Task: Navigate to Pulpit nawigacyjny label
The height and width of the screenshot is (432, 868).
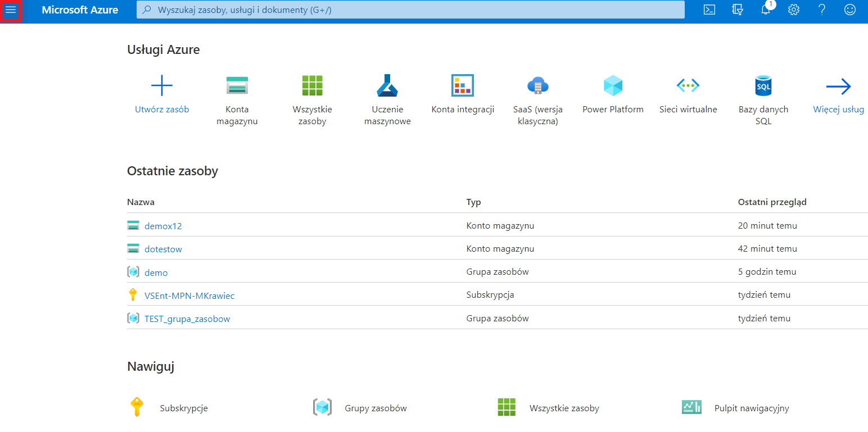Action: point(752,408)
